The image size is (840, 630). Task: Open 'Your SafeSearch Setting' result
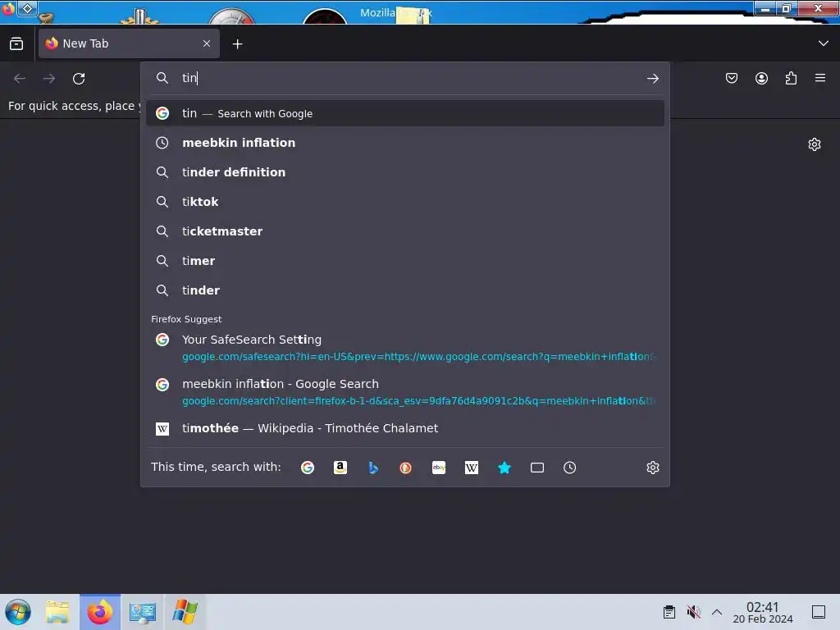click(x=405, y=348)
